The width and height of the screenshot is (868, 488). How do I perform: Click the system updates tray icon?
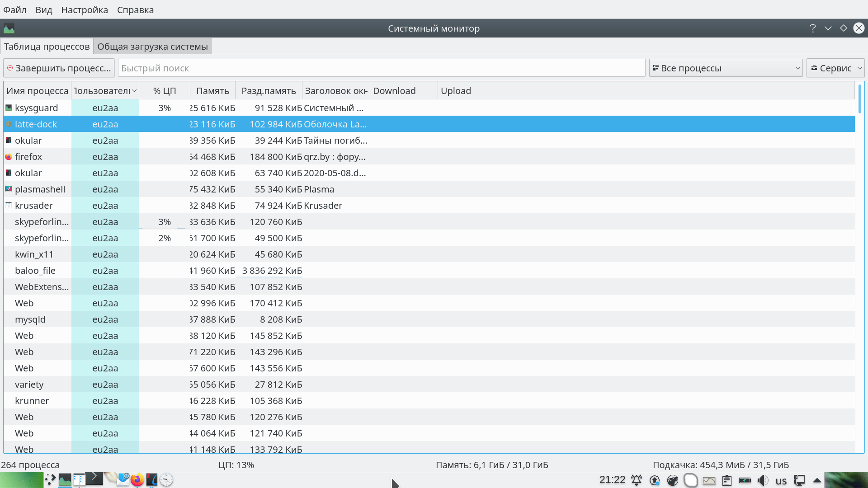[x=655, y=480]
